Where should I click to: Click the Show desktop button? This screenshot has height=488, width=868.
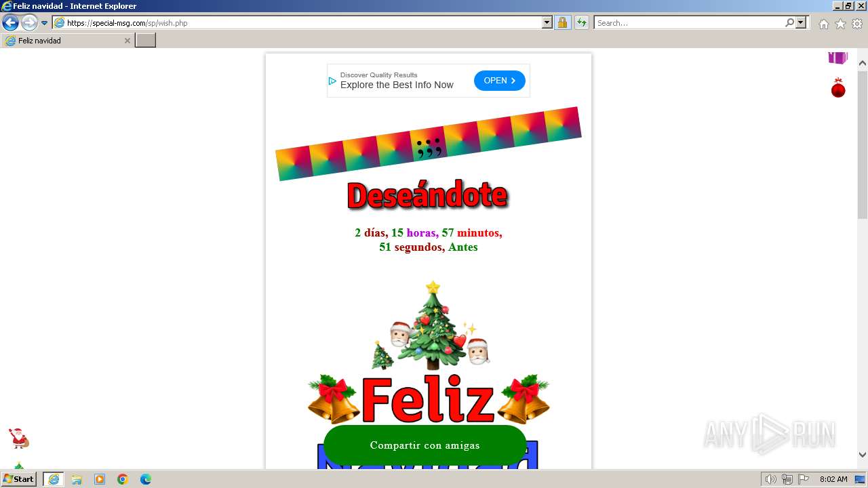tap(861, 479)
